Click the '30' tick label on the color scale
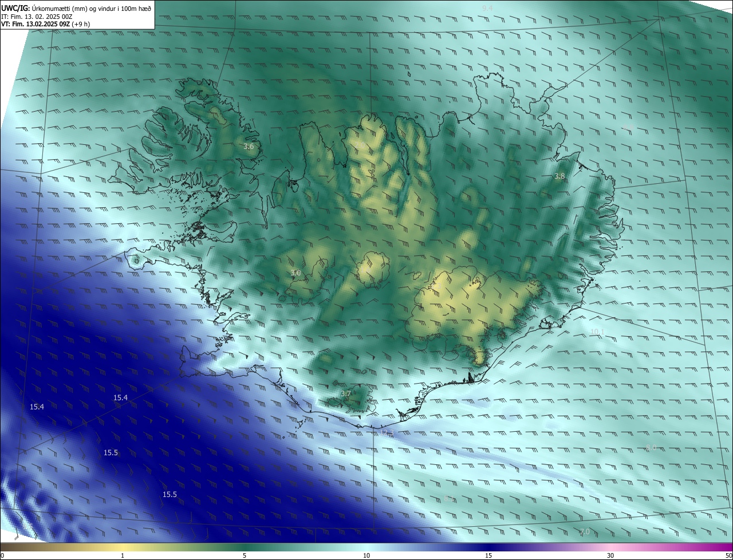This screenshot has height=560, width=733. 610,555
